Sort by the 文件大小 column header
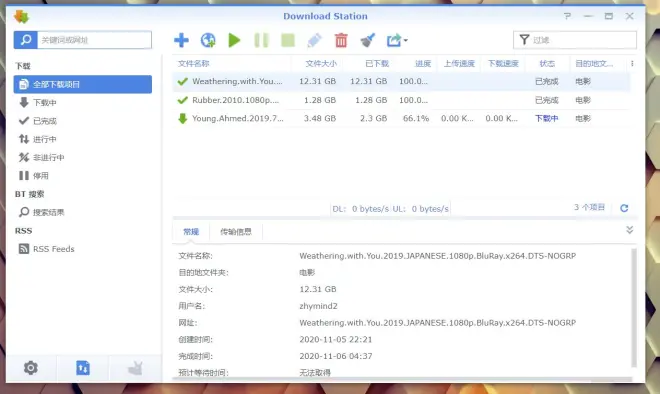This screenshot has width=660, height=394. pyautogui.click(x=321, y=64)
